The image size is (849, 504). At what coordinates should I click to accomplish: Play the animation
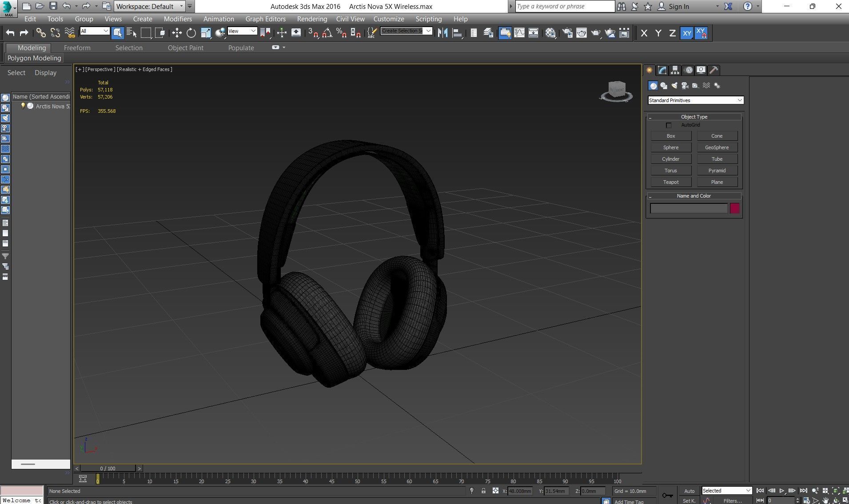pyautogui.click(x=782, y=491)
